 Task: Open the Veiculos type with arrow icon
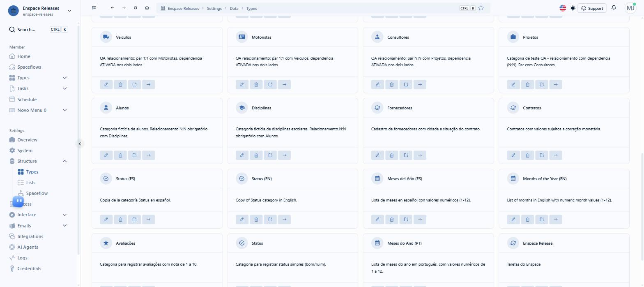(x=149, y=84)
